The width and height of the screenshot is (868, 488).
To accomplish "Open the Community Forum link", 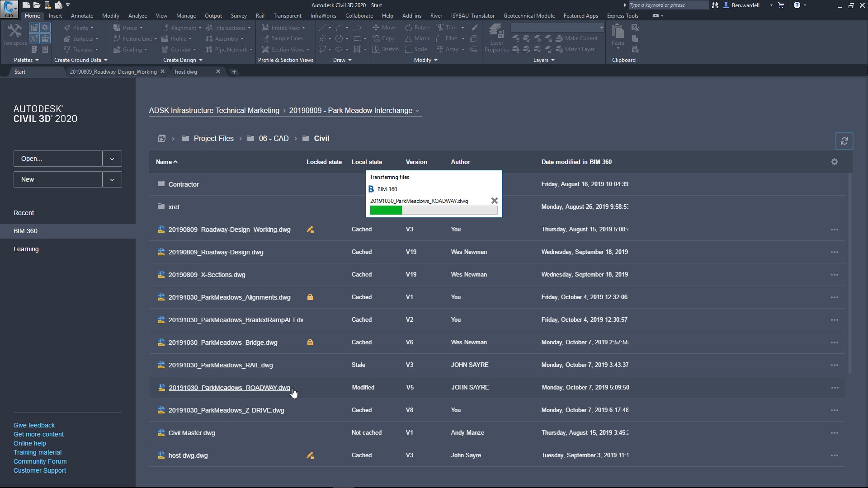I will pos(40,461).
